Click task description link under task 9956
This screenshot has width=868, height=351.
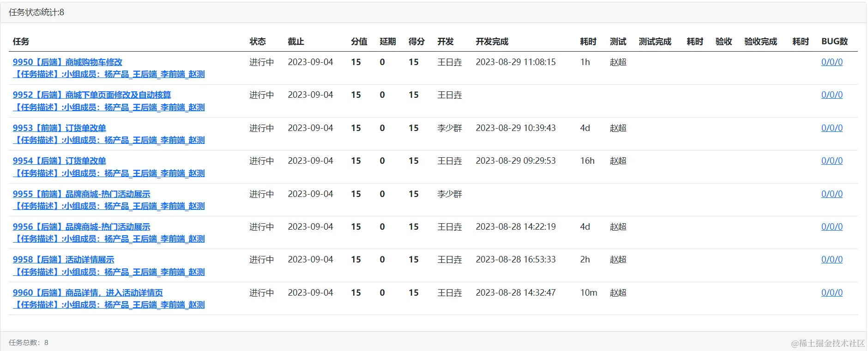click(x=109, y=238)
